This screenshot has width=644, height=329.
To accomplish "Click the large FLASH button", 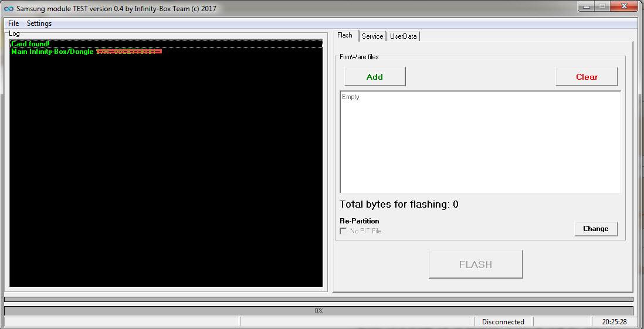I will pos(476,264).
